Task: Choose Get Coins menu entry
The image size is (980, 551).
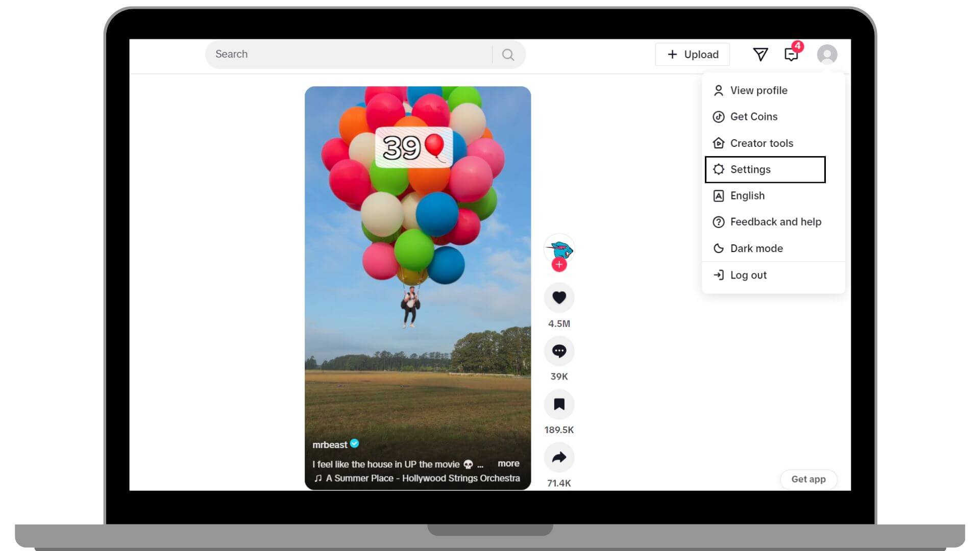Action: 773,117
